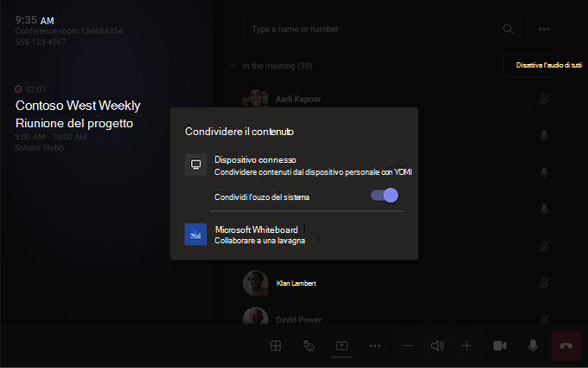The width and height of the screenshot is (588, 368).
Task: Open the reactions emoji icon
Action: click(309, 345)
